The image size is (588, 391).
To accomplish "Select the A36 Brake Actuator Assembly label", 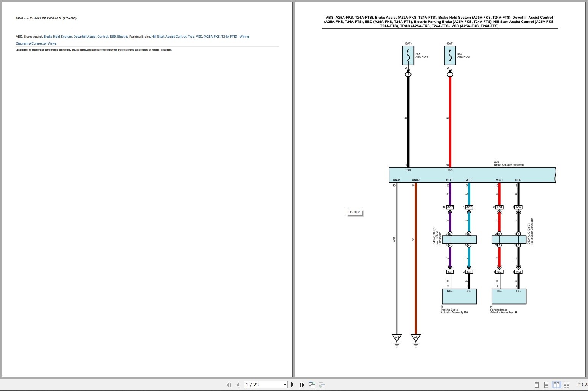I will 509,163.
